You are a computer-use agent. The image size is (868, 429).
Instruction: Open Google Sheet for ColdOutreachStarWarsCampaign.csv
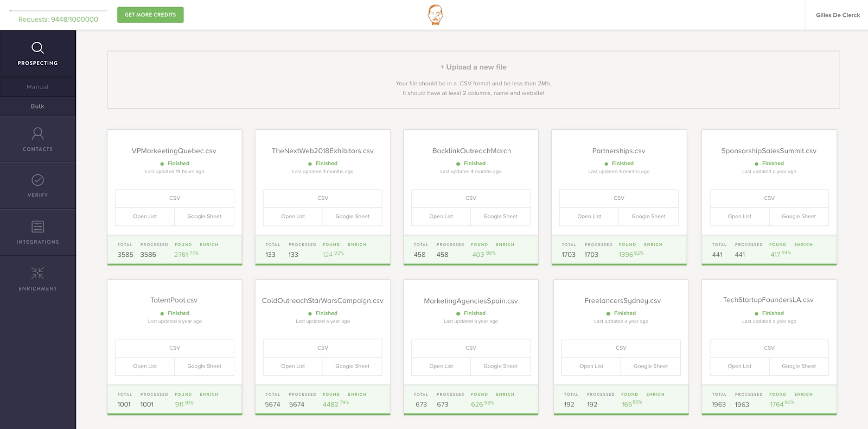tap(353, 367)
